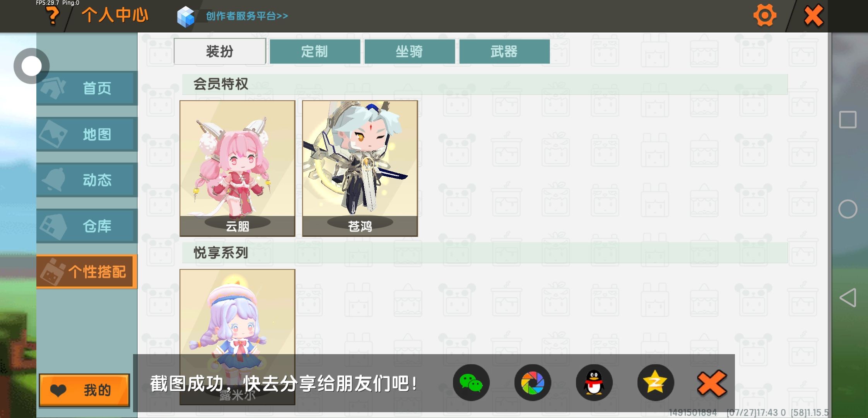Switch to the 定制 tab

click(315, 51)
